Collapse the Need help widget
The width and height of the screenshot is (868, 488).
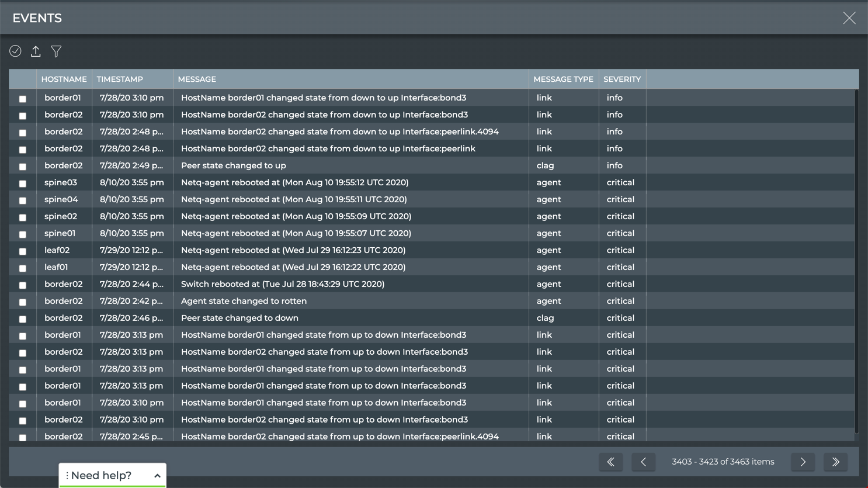tap(157, 475)
